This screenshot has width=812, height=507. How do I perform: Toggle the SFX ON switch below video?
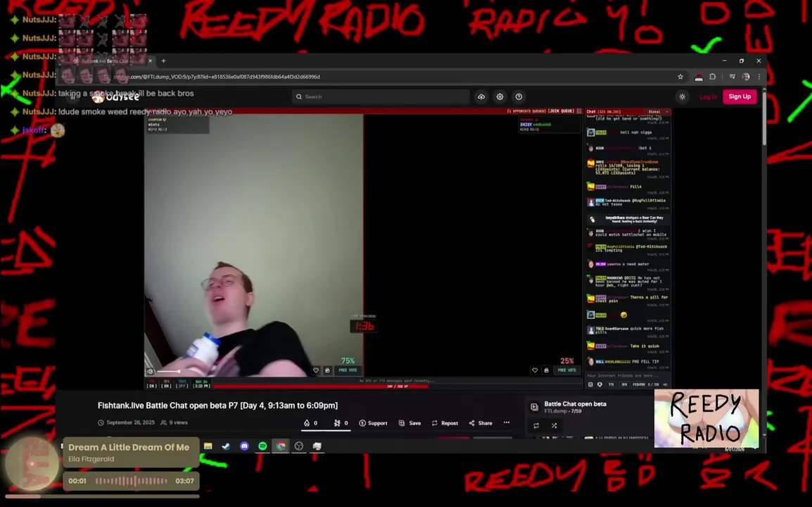(x=166, y=384)
